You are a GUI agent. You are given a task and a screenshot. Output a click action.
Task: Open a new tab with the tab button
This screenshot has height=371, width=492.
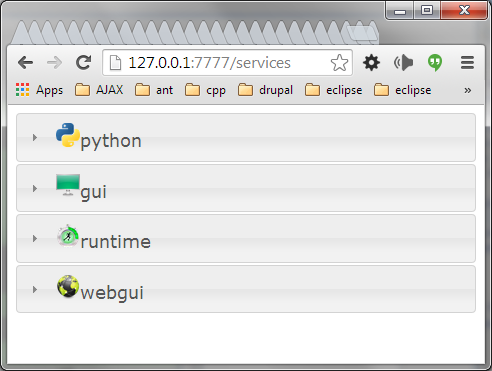pyautogui.click(x=363, y=33)
